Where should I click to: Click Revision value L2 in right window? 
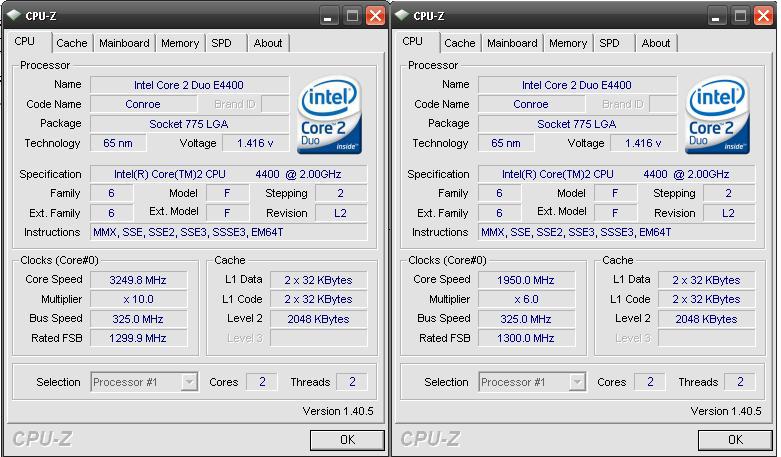click(x=729, y=213)
